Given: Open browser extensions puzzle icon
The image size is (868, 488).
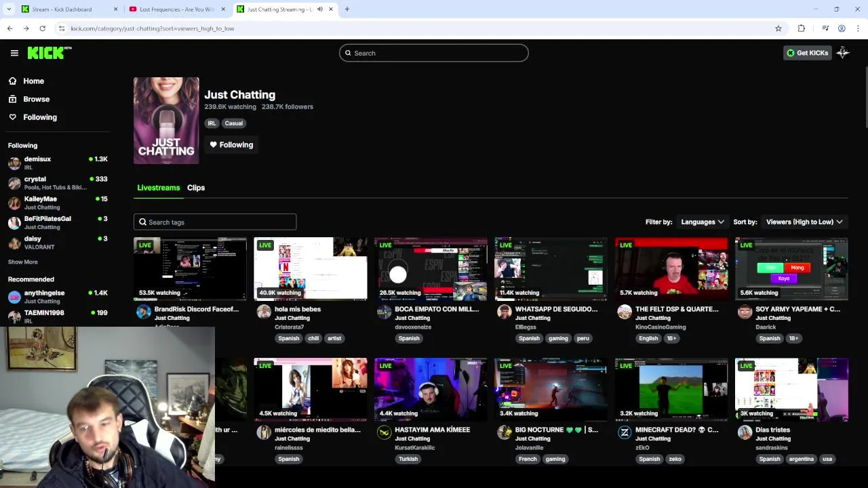Looking at the screenshot, I should (x=802, y=28).
